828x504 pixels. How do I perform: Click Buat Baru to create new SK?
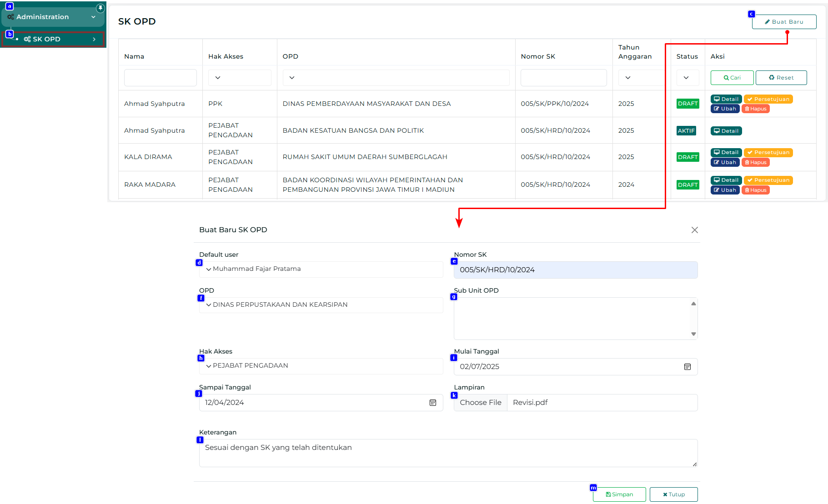784,22
